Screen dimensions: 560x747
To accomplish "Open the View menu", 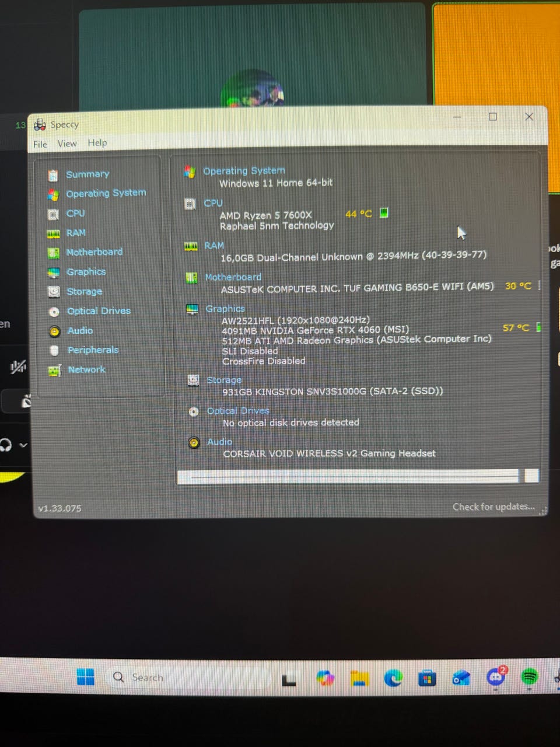I will (x=67, y=144).
